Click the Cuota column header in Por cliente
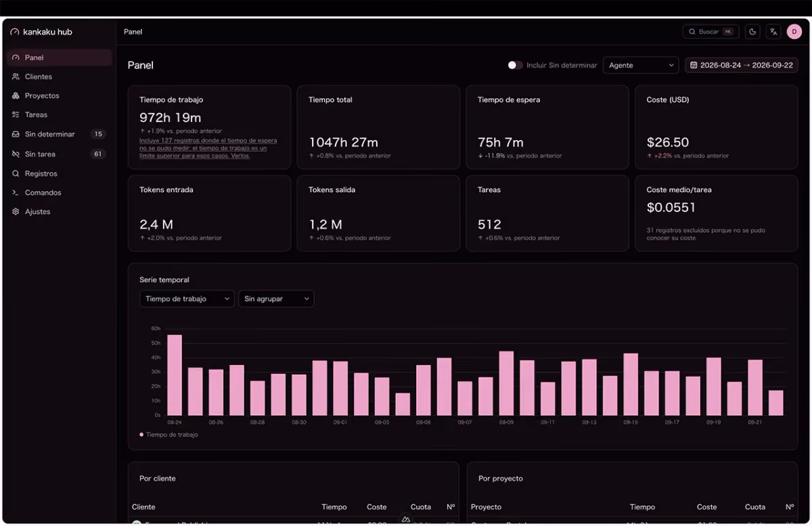812x526 pixels. pos(421,507)
